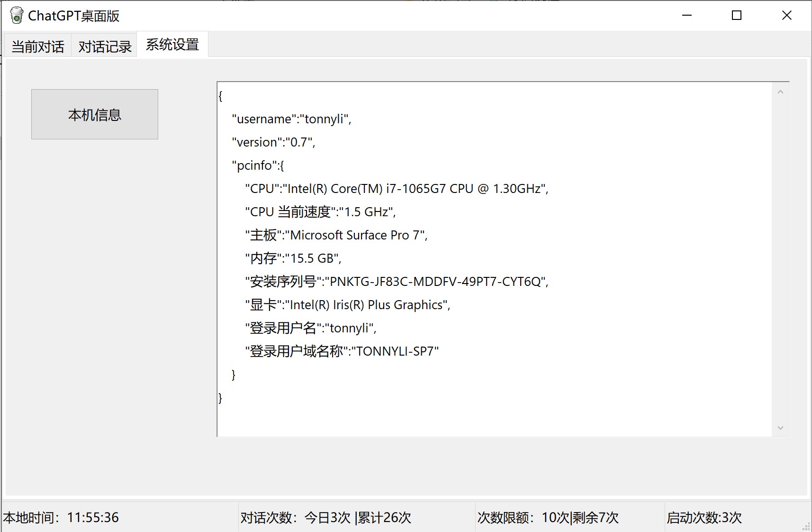This screenshot has height=532, width=812.
Task: Click the "username":"tonnyli" line
Action: pyautogui.click(x=292, y=119)
